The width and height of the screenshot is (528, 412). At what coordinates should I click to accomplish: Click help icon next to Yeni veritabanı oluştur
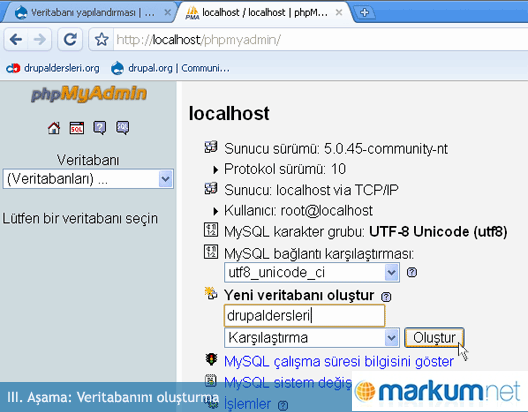pyautogui.click(x=386, y=297)
